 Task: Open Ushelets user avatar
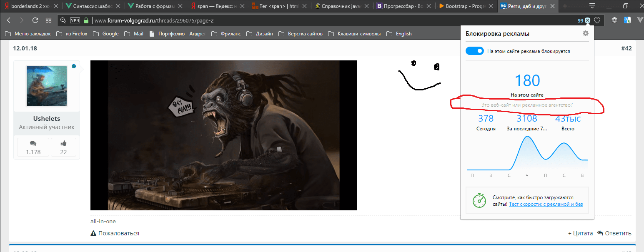click(x=47, y=86)
